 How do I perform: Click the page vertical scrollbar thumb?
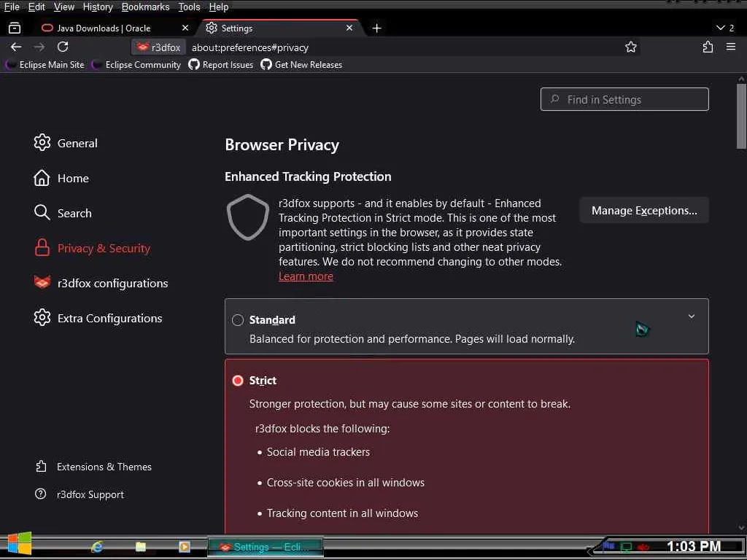point(741,117)
